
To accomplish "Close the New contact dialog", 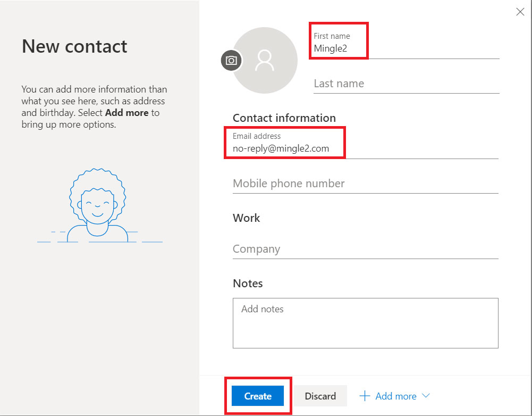I will [x=520, y=12].
